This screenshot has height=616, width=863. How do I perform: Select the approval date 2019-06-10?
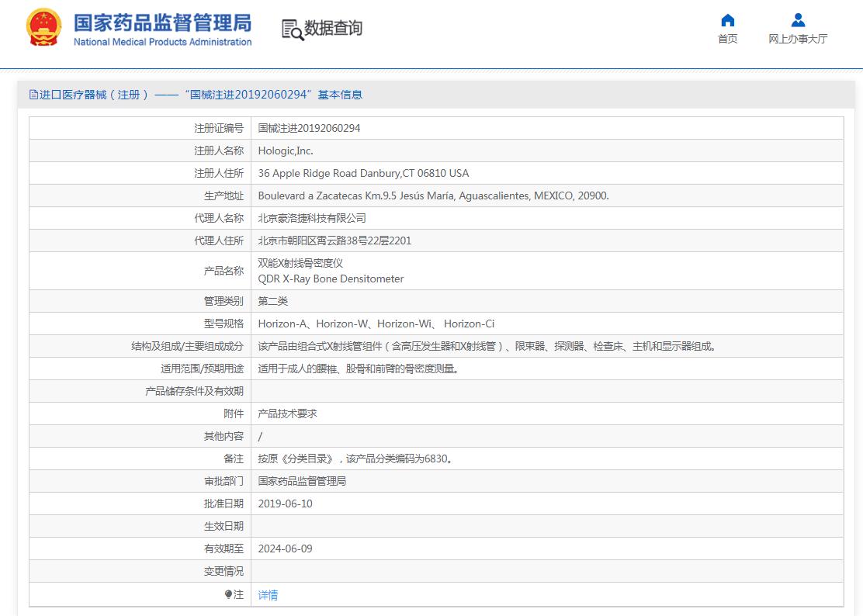coord(285,504)
